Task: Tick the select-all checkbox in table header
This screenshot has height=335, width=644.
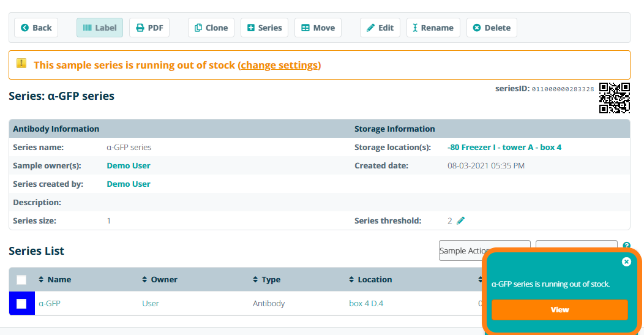Action: coord(21,280)
